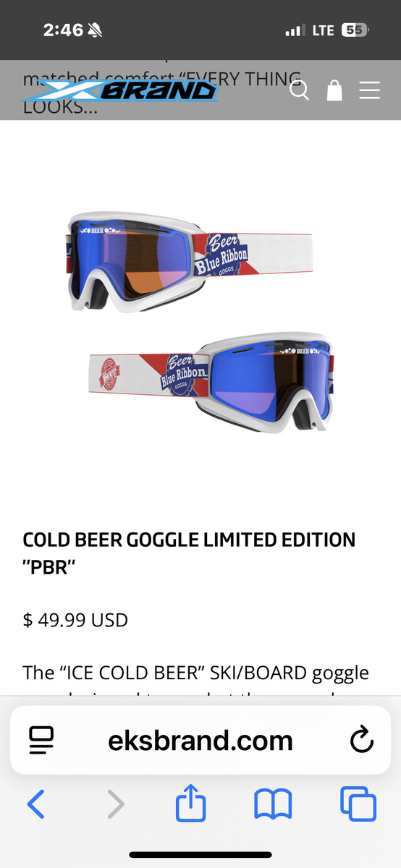Tap the eksbrand.com address bar
401x868 pixels.
[x=200, y=740]
